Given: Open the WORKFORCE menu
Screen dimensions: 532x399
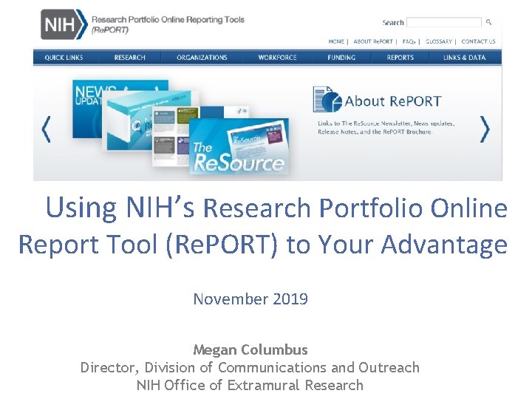Looking at the screenshot, I should [x=277, y=58].
